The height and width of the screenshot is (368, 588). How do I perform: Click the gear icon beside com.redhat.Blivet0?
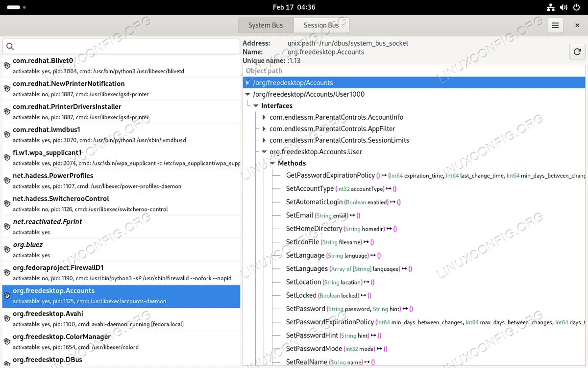tap(7, 65)
